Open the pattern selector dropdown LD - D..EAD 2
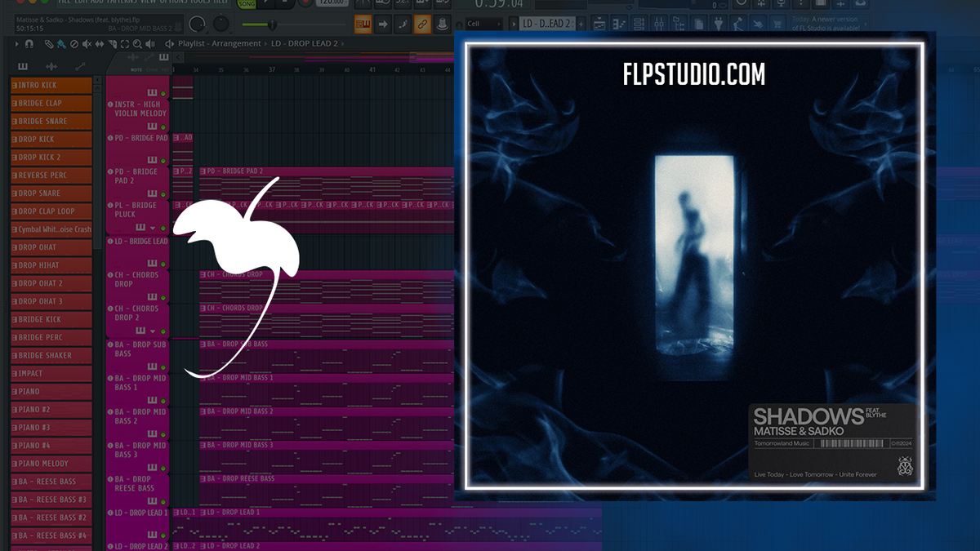 (x=547, y=24)
